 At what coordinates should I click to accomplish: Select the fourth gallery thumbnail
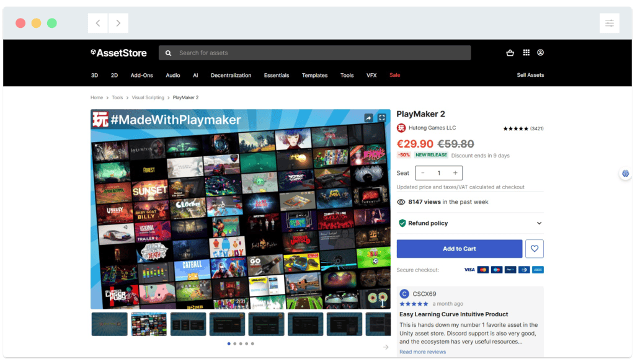pos(227,324)
